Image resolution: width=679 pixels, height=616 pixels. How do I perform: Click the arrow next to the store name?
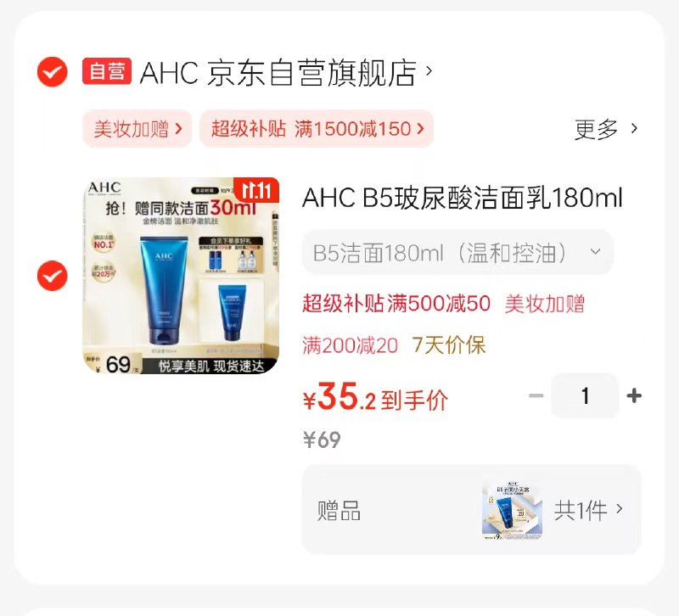coord(429,70)
